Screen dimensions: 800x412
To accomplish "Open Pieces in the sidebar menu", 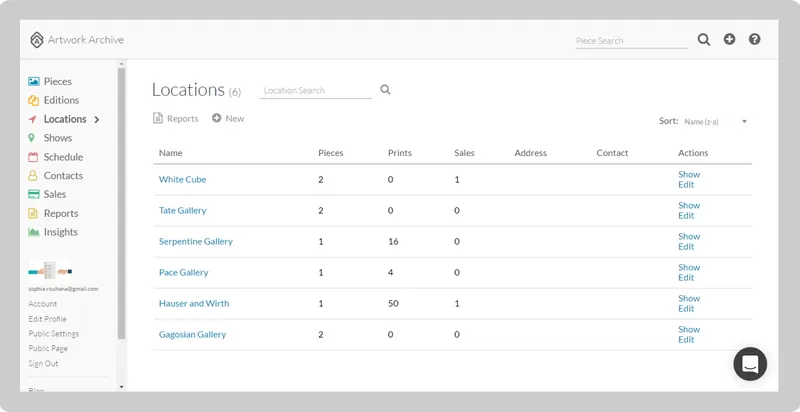I will [x=58, y=81].
